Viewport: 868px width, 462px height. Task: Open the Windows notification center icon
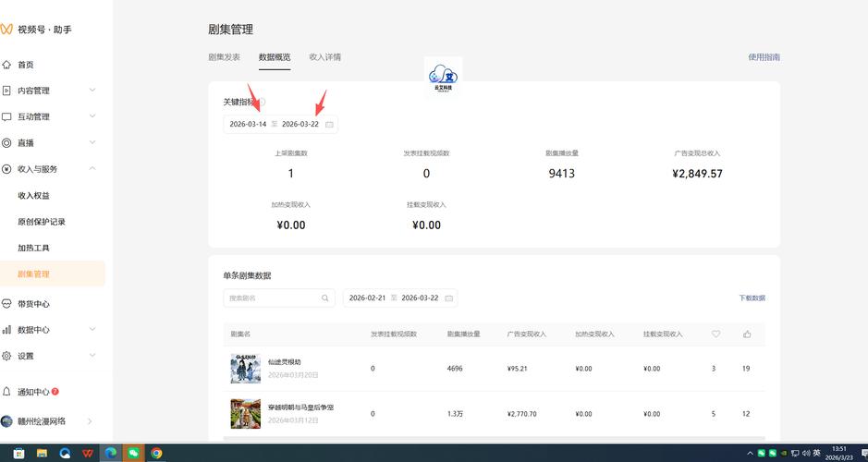[864, 453]
